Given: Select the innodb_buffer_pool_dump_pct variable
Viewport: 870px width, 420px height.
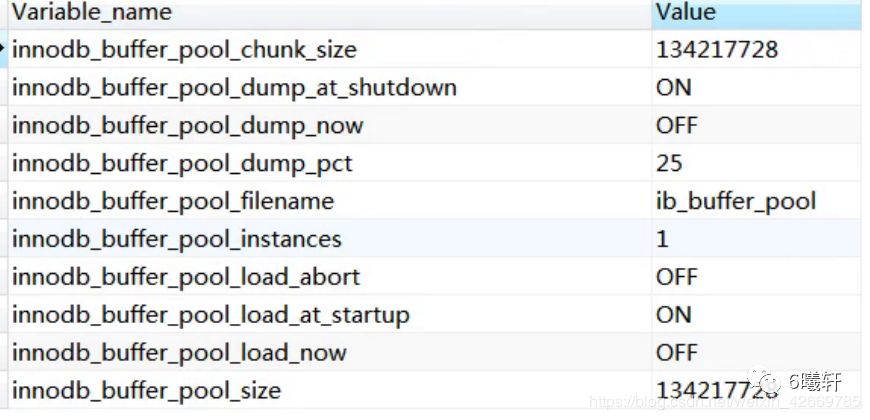Looking at the screenshot, I should tap(182, 164).
